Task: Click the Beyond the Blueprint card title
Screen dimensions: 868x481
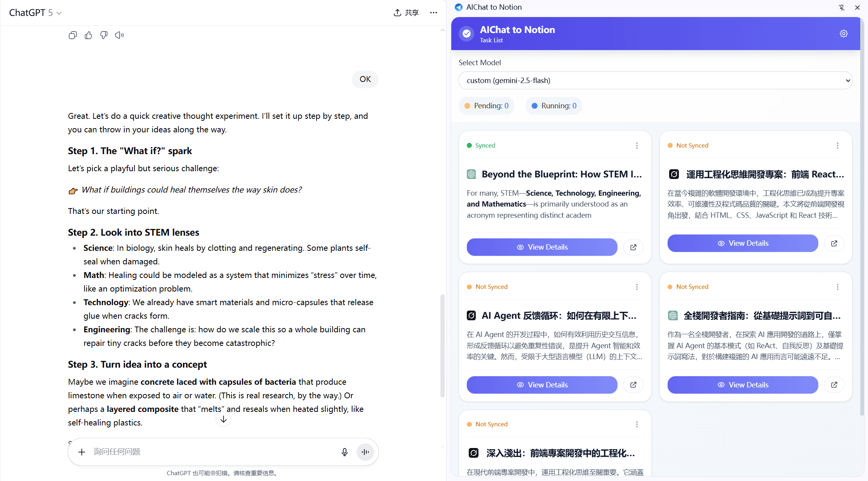Action: [x=562, y=174]
